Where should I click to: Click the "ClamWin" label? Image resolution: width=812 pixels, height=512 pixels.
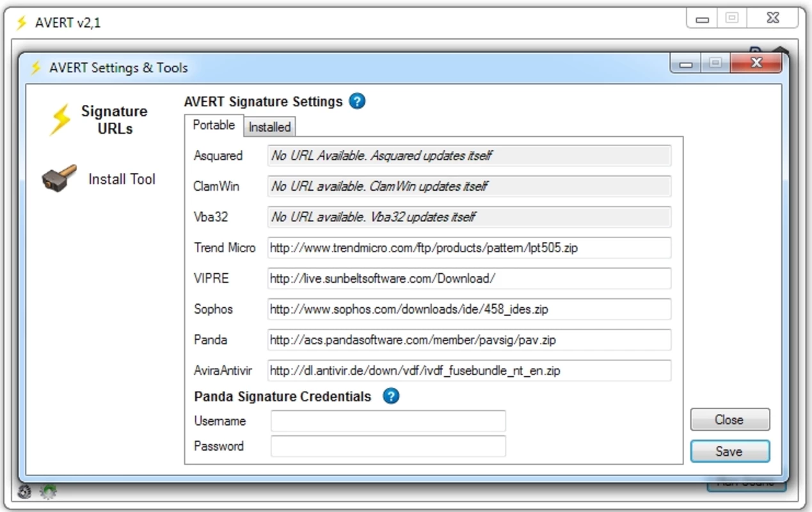pos(216,186)
